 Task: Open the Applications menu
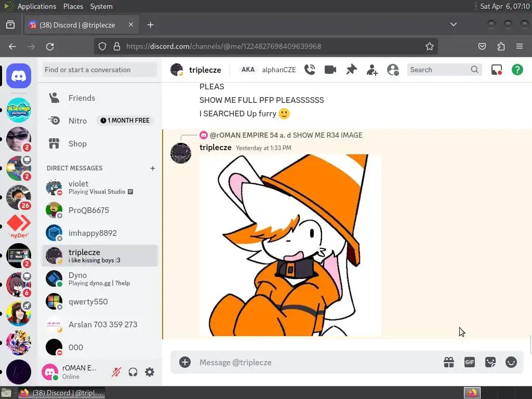[37, 6]
